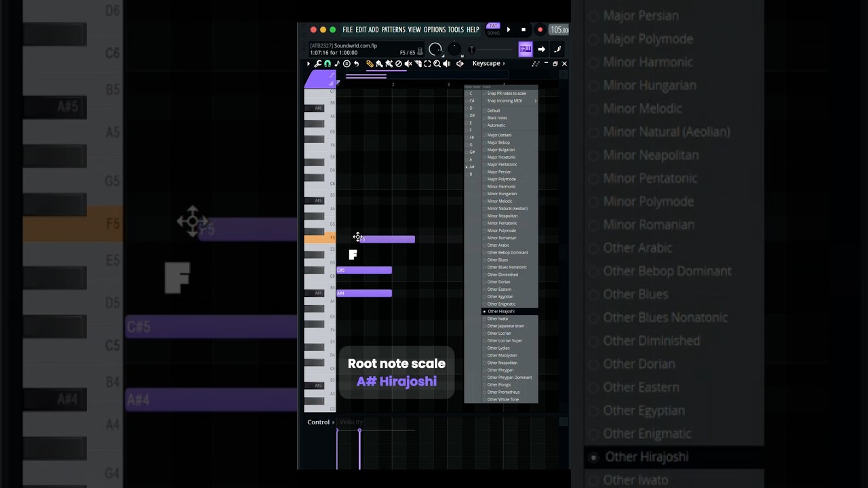868x488 pixels.
Task: Select root note D#
Action: (x=471, y=115)
